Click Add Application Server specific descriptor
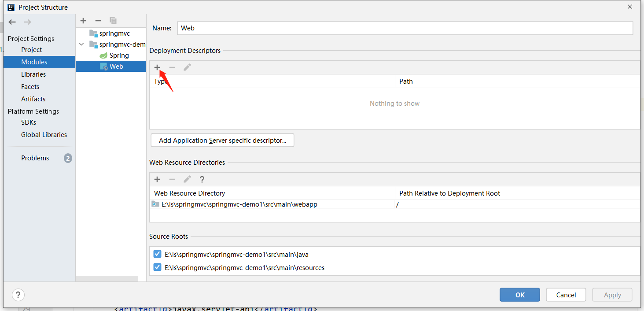Image resolution: width=644 pixels, height=311 pixels. point(222,141)
